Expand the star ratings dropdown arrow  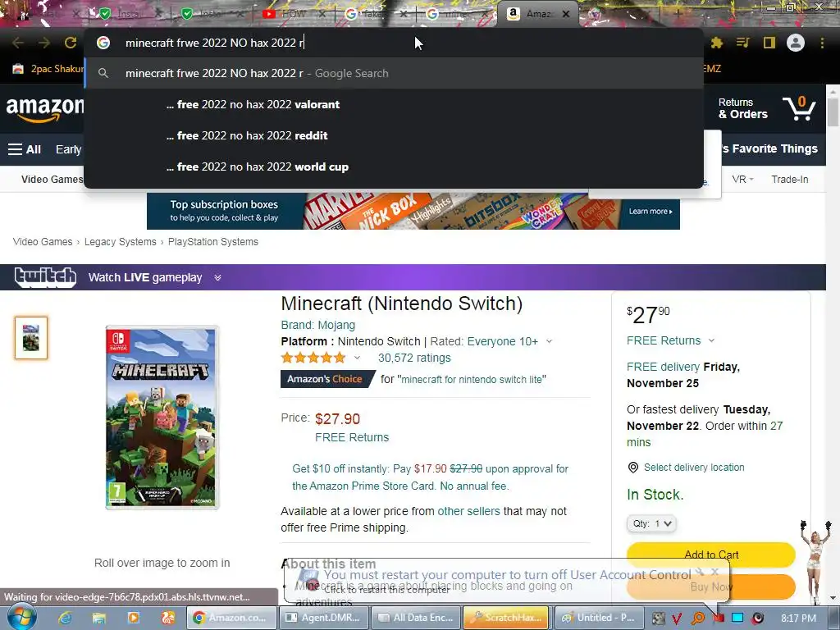point(357,358)
